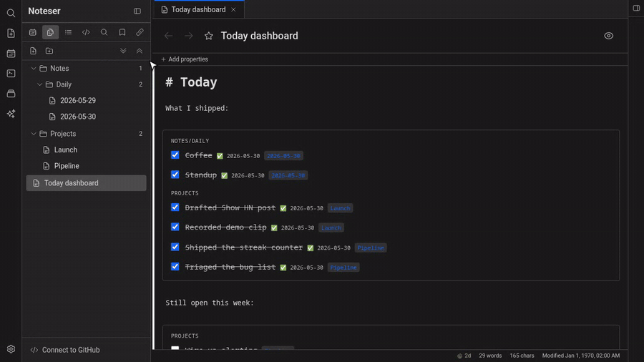This screenshot has height=362, width=644.
Task: Close the Today dashboard tab
Action: point(233,9)
